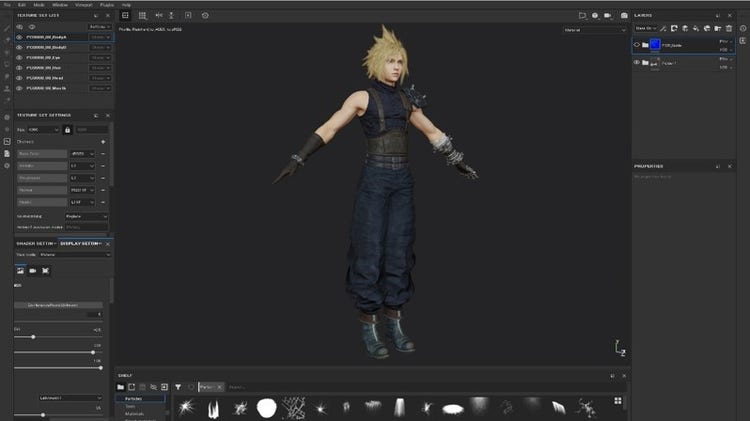750x421 pixels.
Task: Select Materials category in the Shelf
Action: click(x=134, y=414)
